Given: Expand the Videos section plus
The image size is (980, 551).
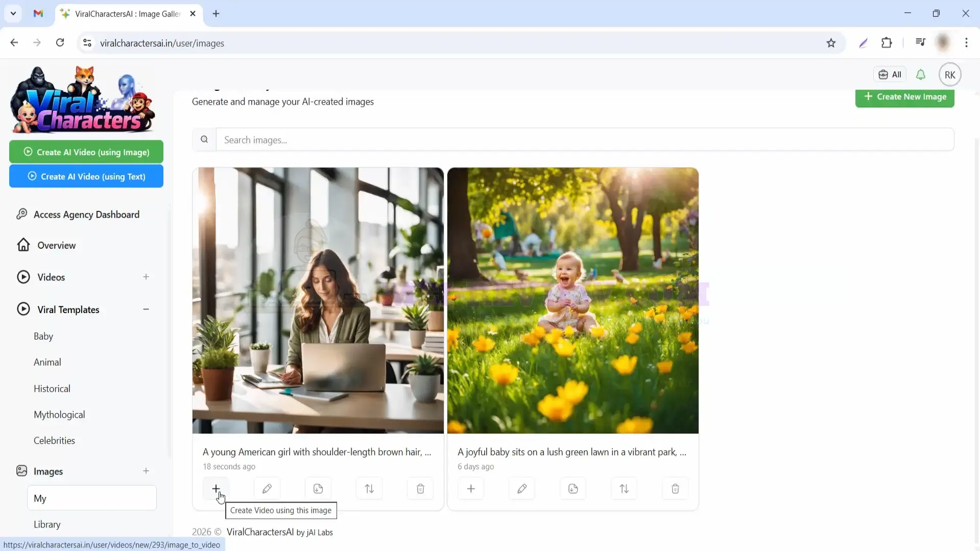Looking at the screenshot, I should (x=146, y=277).
